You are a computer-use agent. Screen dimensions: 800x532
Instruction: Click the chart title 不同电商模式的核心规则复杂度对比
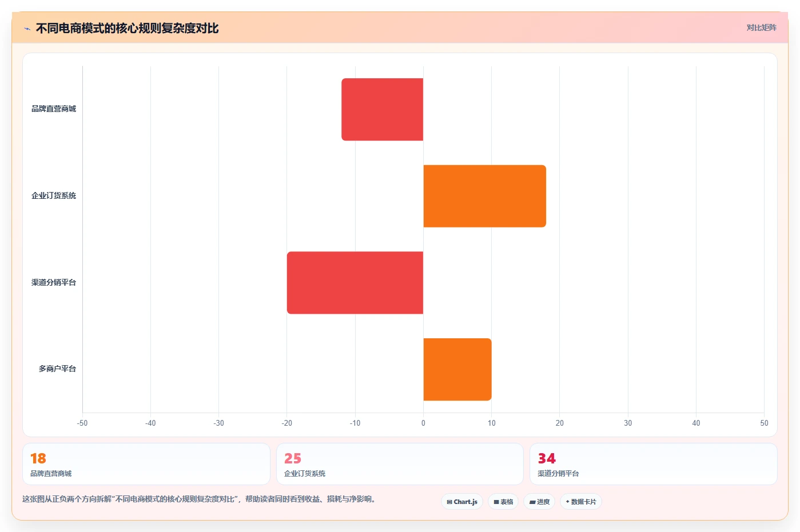click(127, 29)
